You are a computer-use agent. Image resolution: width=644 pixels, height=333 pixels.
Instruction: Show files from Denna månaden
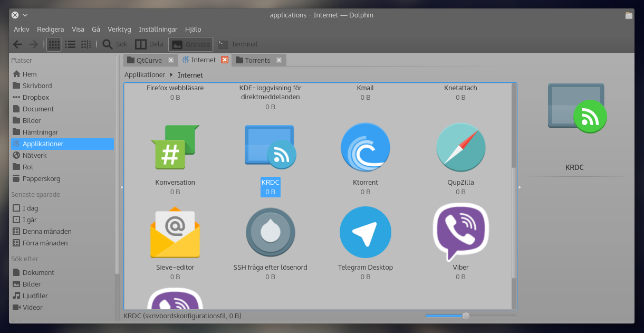tap(62, 232)
